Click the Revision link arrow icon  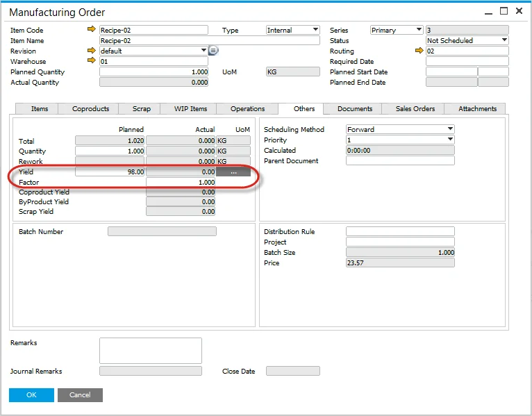(x=91, y=51)
